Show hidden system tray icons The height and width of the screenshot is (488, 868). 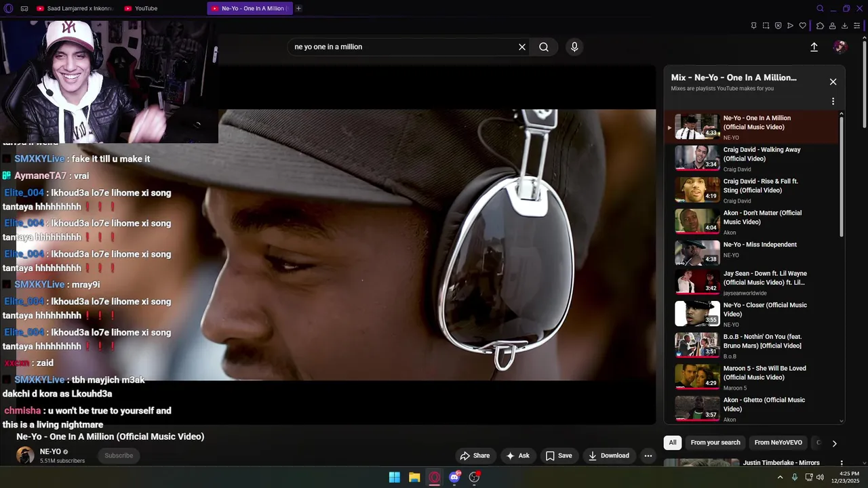(780, 477)
